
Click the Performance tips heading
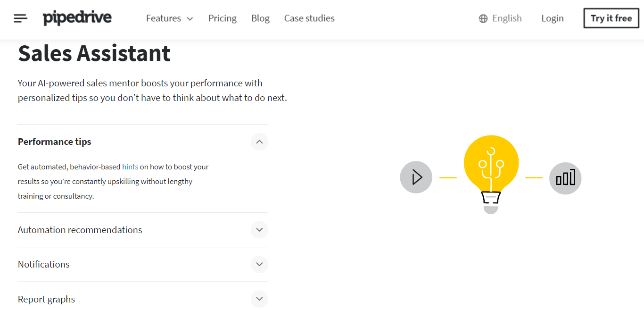pos(55,142)
